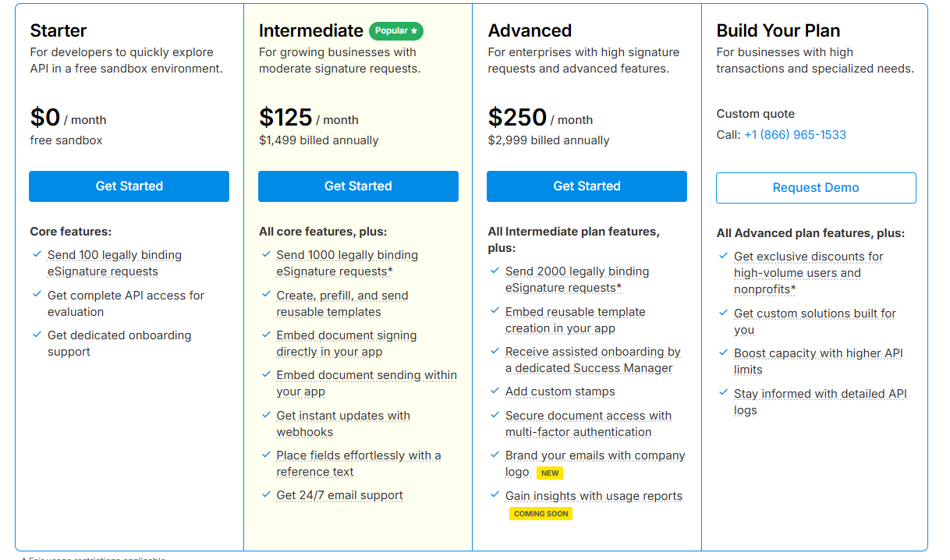Click Get complete API access for evaluation
950x560 pixels.
coord(126,303)
